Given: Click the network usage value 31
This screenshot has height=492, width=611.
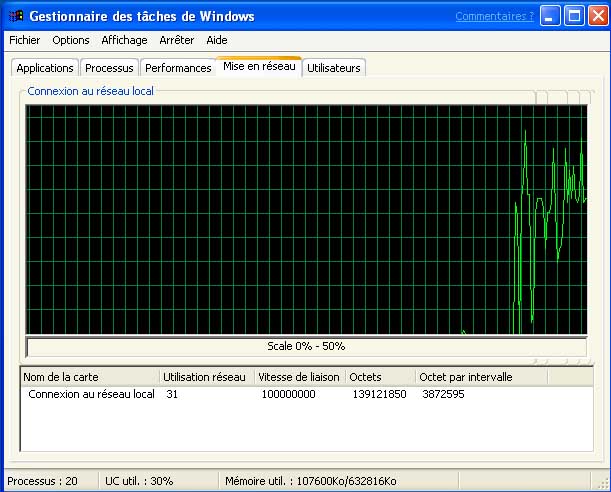Looking at the screenshot, I should pos(172,394).
